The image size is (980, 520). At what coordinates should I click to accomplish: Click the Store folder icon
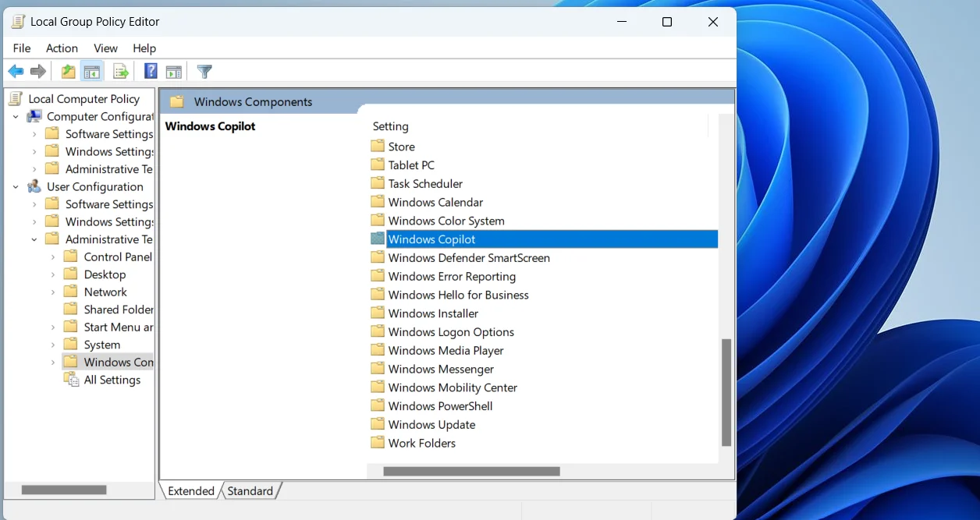(378, 146)
